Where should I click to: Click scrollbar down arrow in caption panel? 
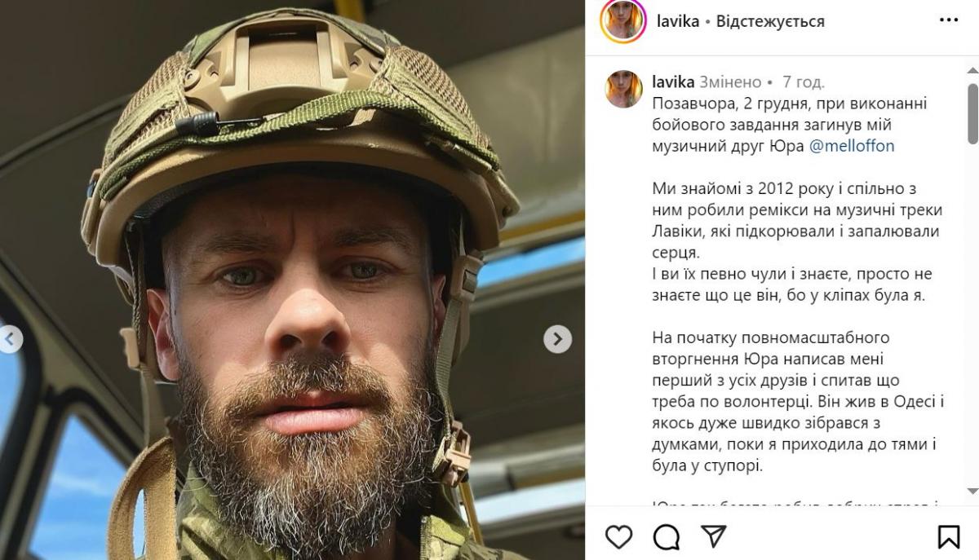click(x=972, y=491)
